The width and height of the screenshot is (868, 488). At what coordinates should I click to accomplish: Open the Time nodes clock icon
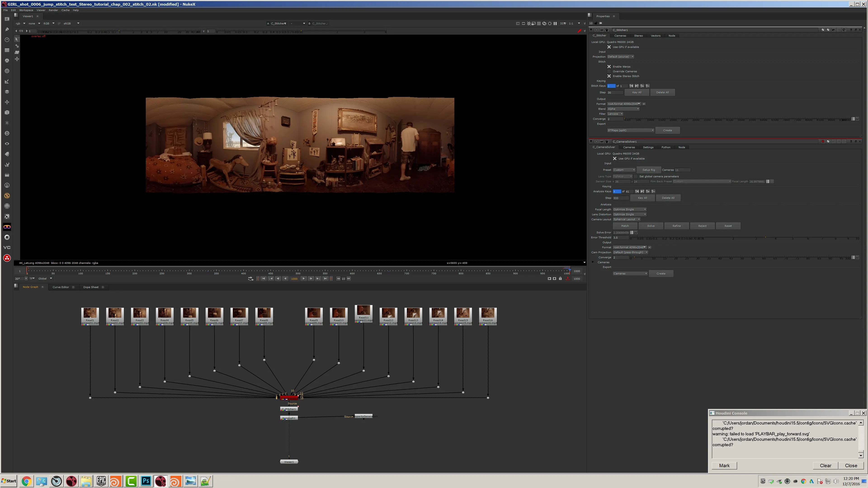click(x=7, y=40)
